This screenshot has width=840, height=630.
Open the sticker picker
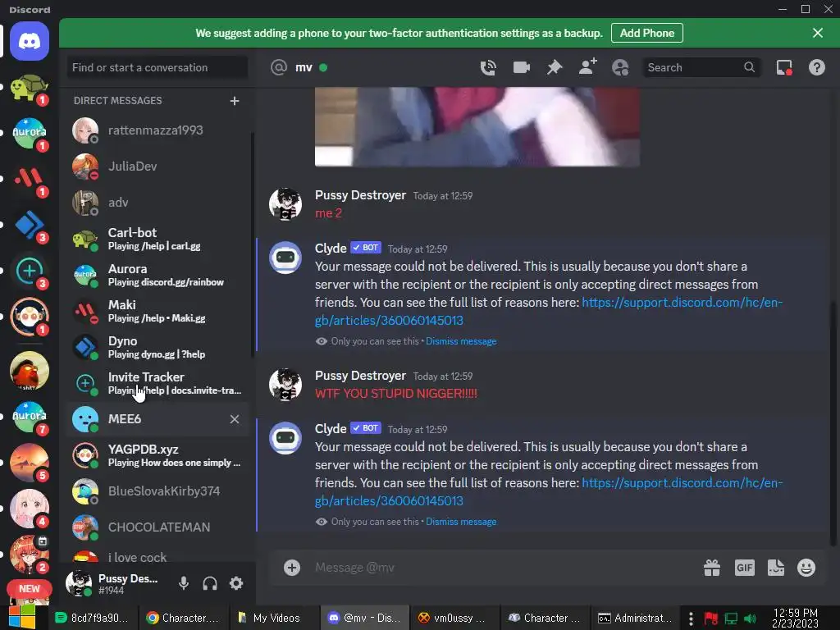[776, 568]
